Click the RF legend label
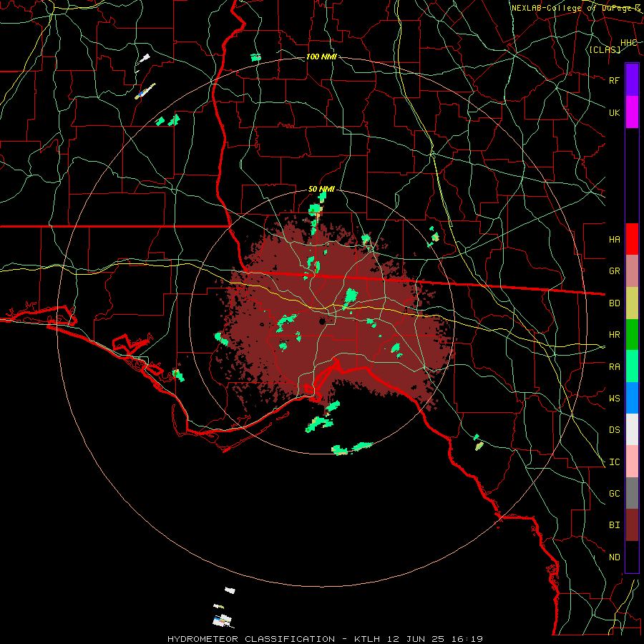 pyautogui.click(x=615, y=80)
